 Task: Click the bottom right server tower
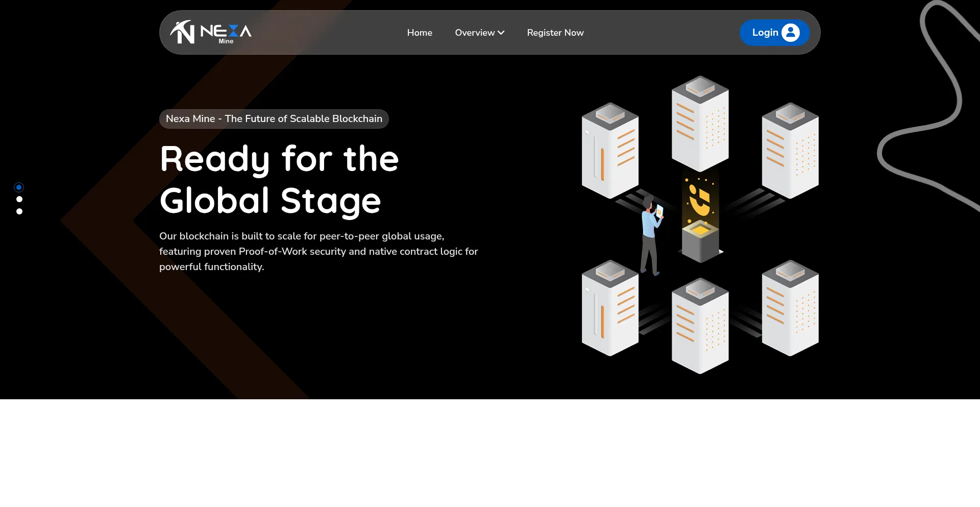(x=790, y=308)
